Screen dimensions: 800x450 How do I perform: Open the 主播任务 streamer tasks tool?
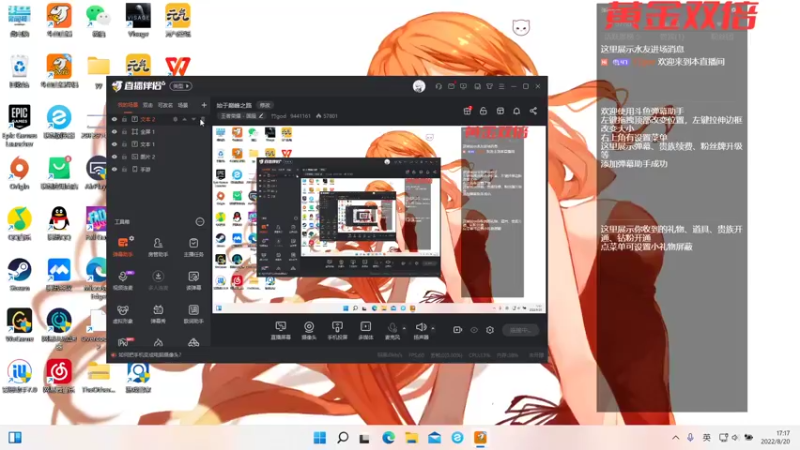click(x=193, y=246)
